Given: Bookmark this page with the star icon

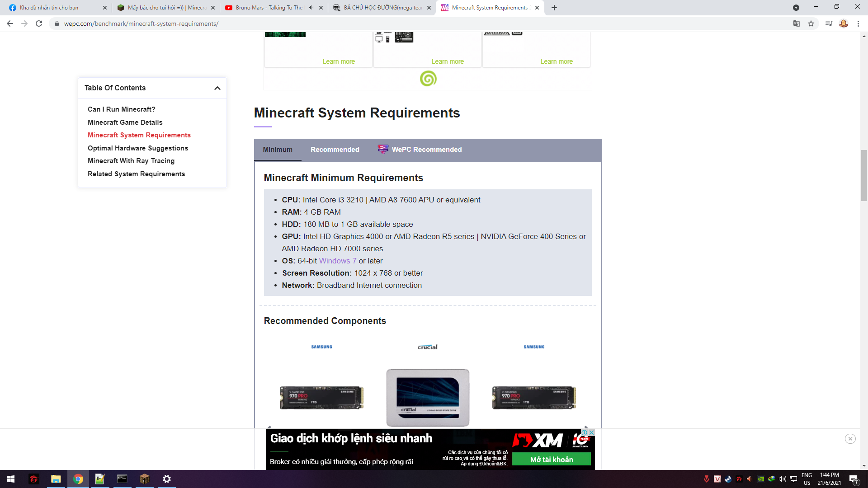Looking at the screenshot, I should 811,23.
